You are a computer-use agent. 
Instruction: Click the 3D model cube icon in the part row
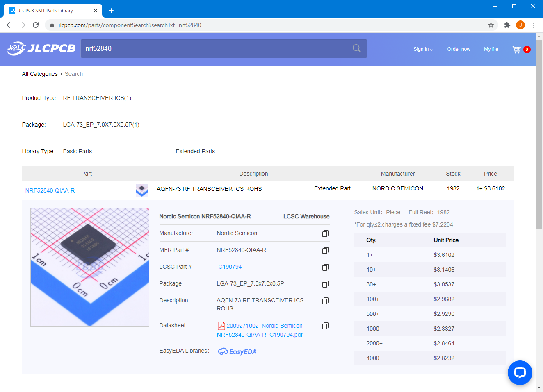141,190
